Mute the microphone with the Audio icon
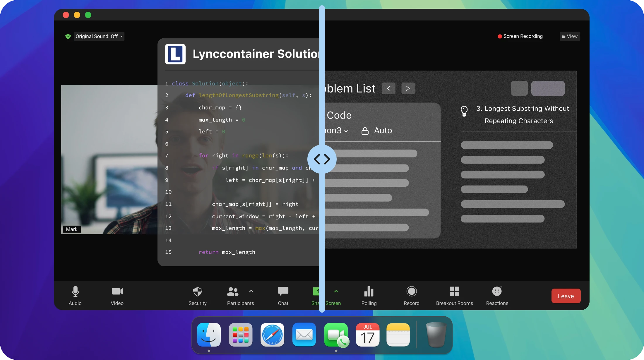644x360 pixels. [x=75, y=292]
